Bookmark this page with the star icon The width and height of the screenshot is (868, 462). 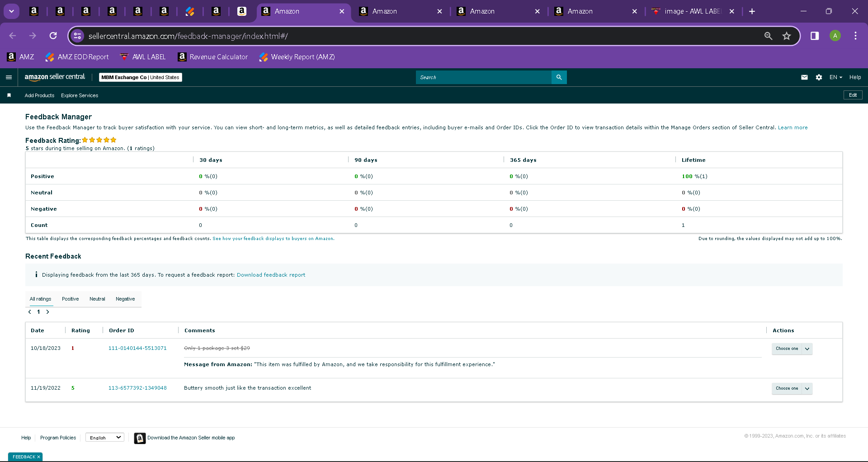[x=787, y=36]
